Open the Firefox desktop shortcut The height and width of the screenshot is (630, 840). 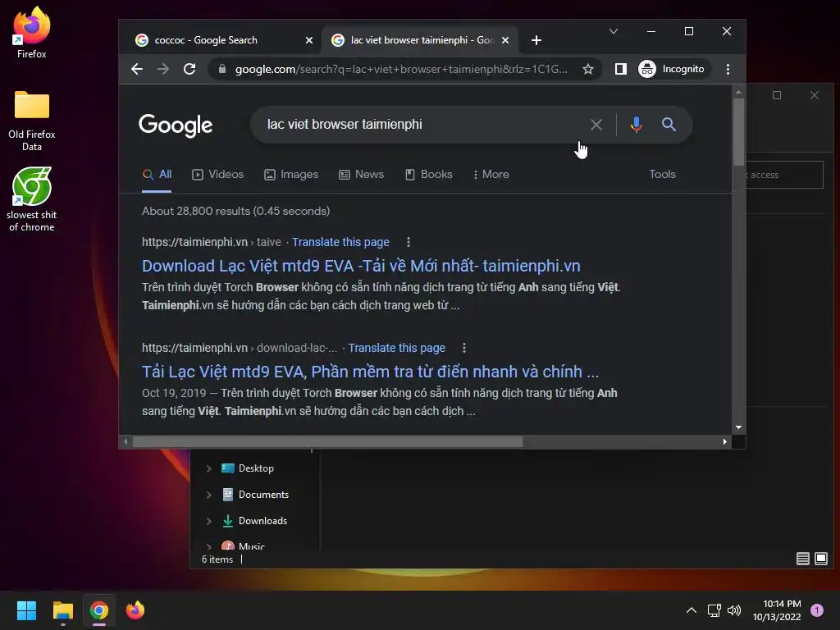32,32
